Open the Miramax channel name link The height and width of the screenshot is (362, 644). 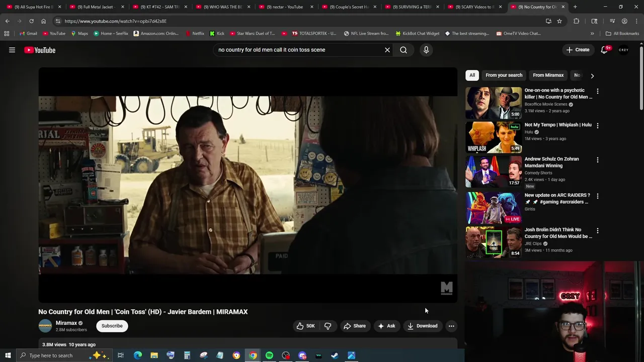tap(66, 323)
